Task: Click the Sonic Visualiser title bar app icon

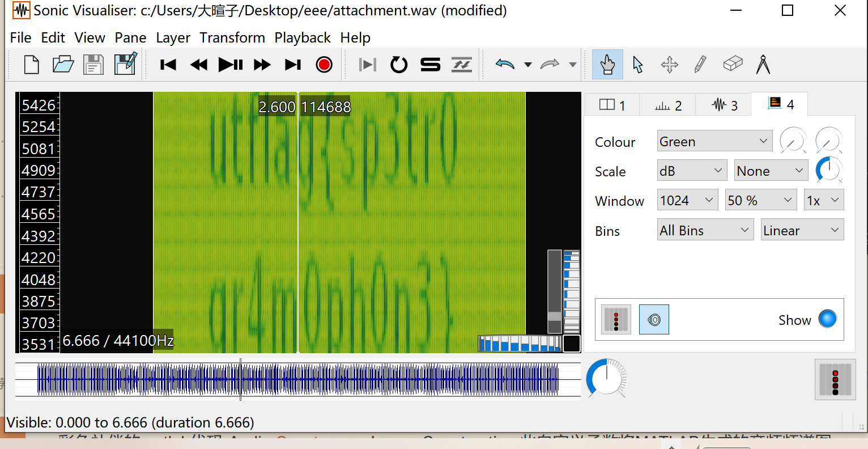Action: tap(21, 11)
